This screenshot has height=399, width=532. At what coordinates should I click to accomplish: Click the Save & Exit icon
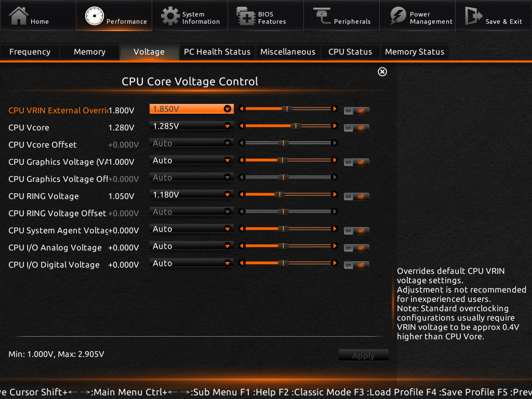(473, 16)
